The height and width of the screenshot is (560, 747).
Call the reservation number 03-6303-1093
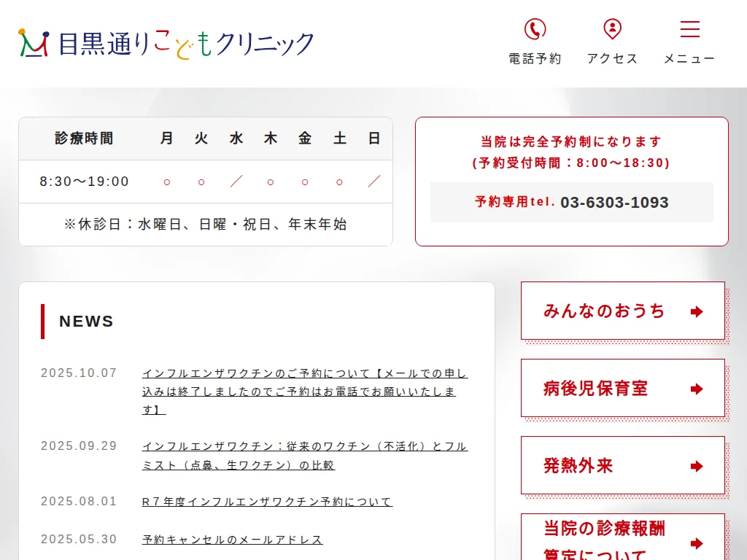click(614, 203)
